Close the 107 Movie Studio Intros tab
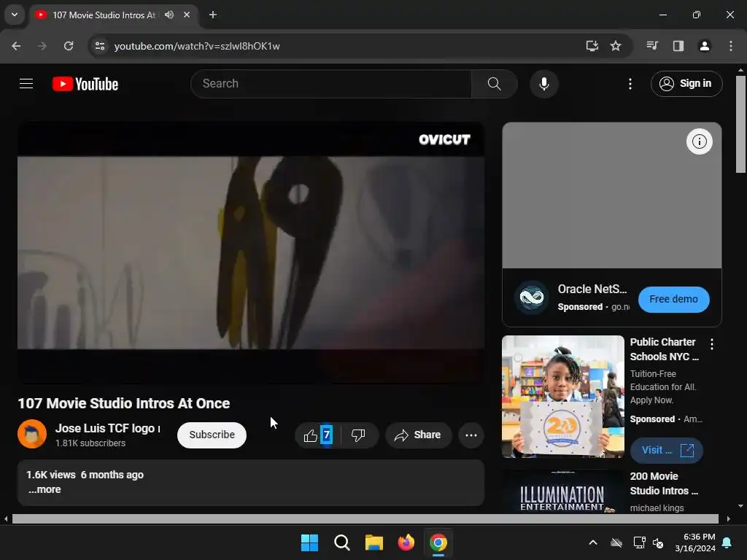The height and width of the screenshot is (560, 747). pyautogui.click(x=187, y=15)
